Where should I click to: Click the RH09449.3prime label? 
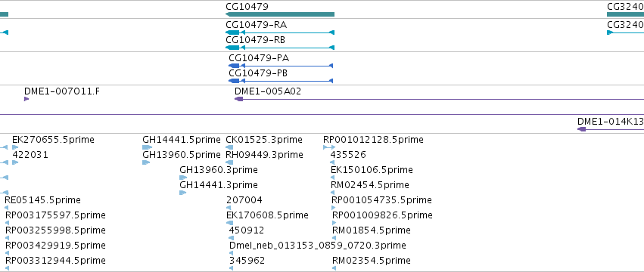coord(265,155)
